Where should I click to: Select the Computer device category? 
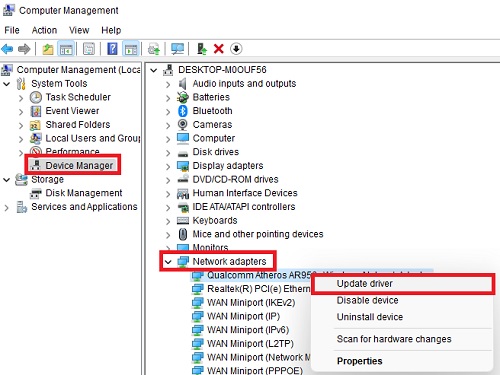214,138
